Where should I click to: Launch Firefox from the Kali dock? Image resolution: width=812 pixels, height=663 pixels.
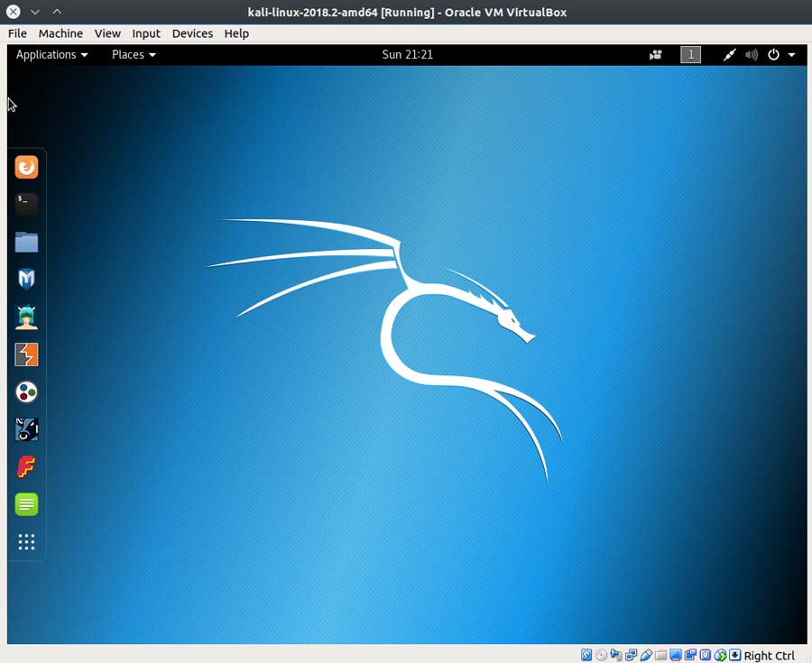26,167
